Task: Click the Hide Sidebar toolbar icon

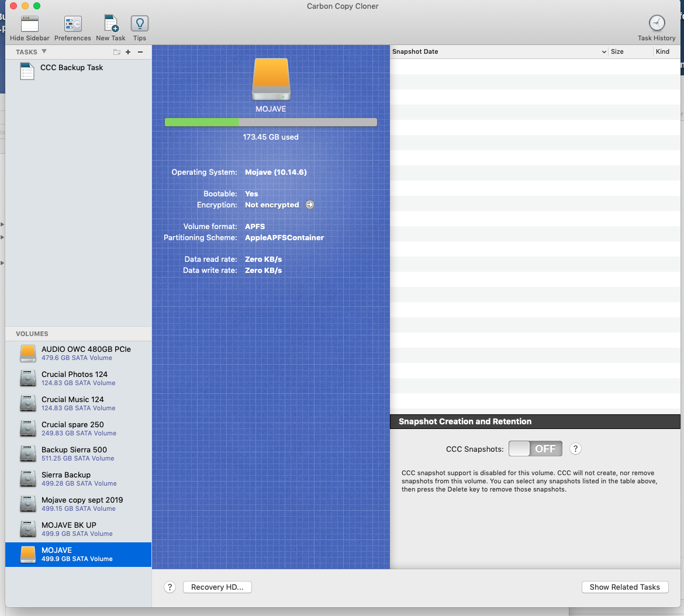Action: click(x=30, y=23)
